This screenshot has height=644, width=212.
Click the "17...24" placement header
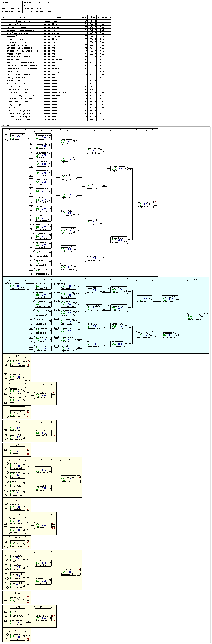[x=17, y=459]
